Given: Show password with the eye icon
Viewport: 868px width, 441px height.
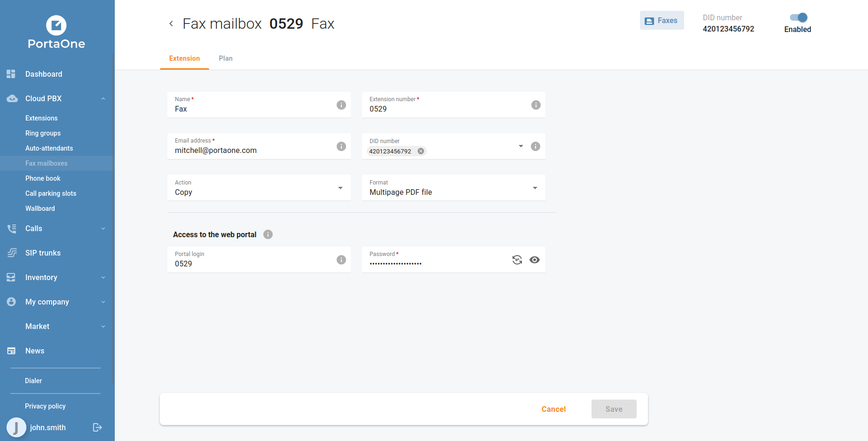Looking at the screenshot, I should click(535, 260).
